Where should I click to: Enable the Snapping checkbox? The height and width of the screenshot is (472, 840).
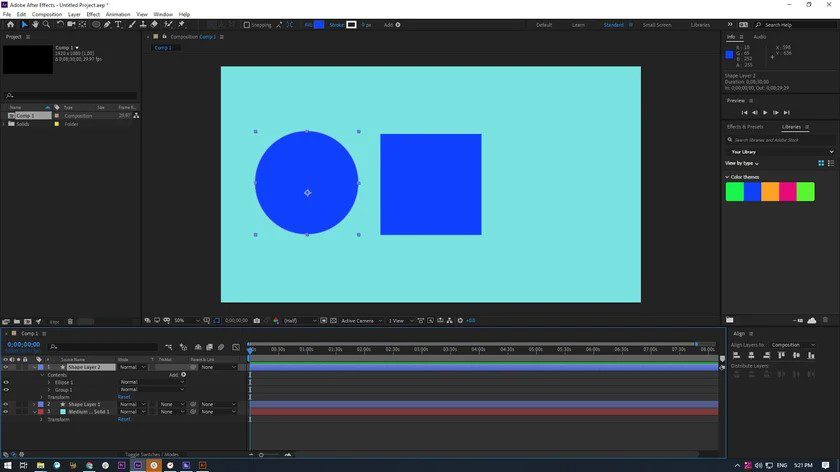point(246,25)
